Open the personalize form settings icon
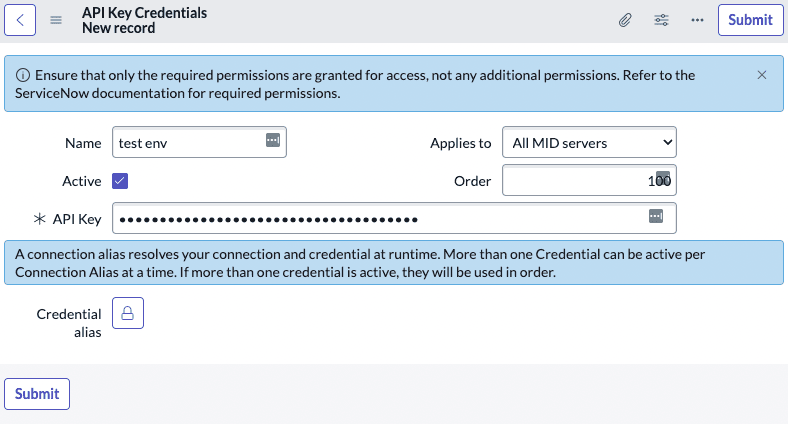788x424 pixels. [661, 20]
